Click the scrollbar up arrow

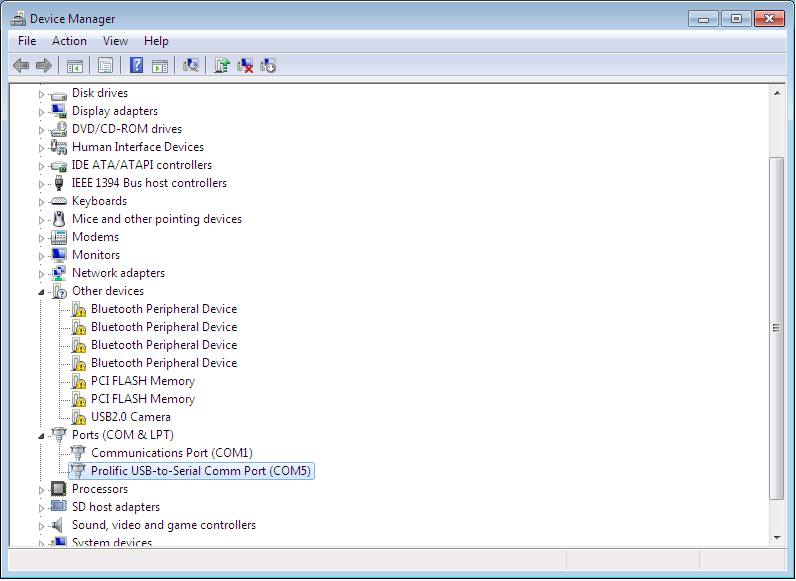pyautogui.click(x=777, y=93)
